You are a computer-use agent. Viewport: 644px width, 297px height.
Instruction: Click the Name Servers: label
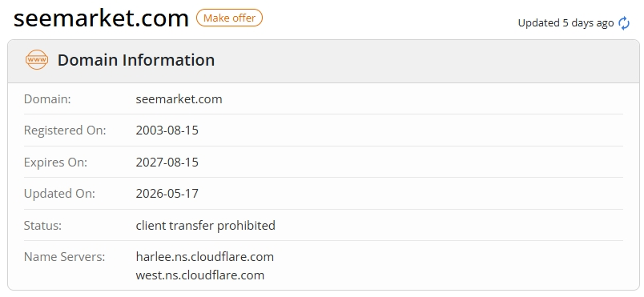pos(65,257)
